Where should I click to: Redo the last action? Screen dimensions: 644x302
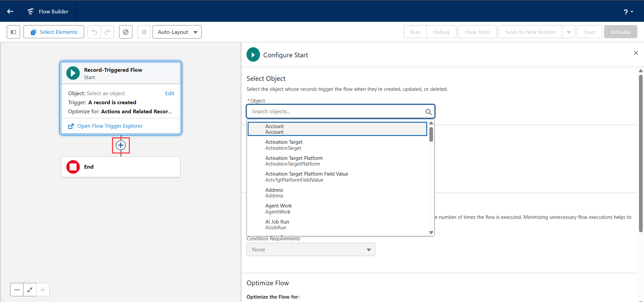107,32
